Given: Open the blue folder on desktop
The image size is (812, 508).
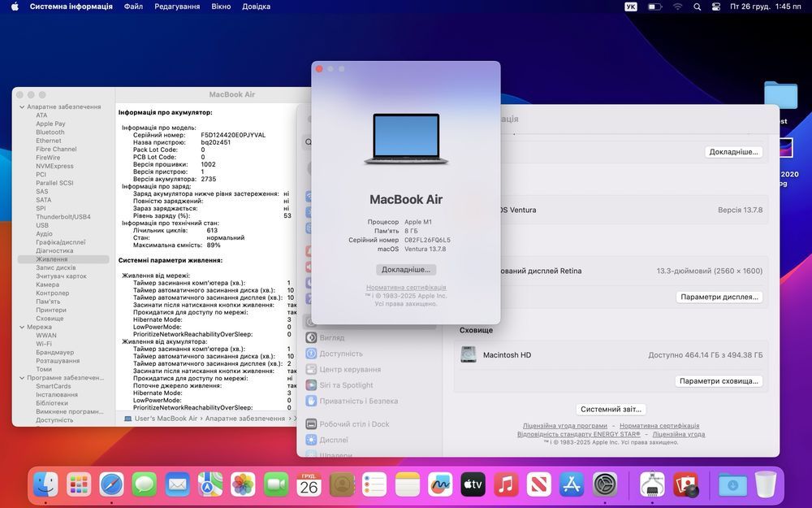Looking at the screenshot, I should pos(780,96).
